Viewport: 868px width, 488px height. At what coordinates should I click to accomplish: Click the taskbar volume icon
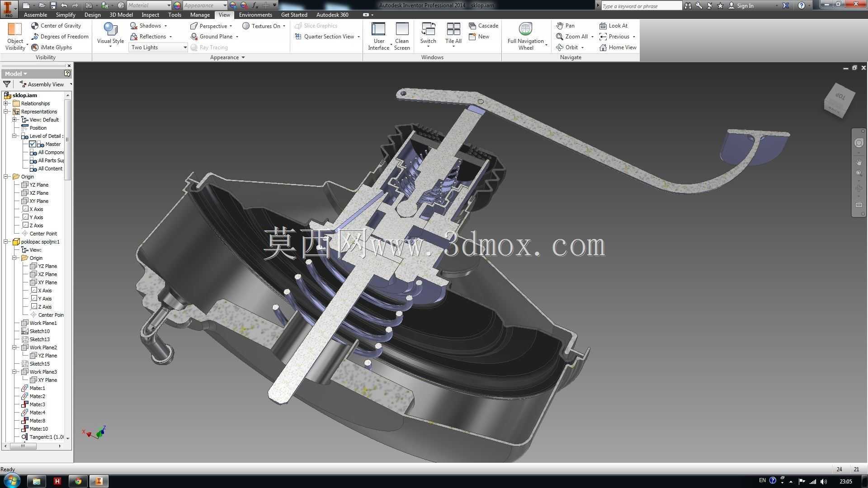tap(823, 481)
